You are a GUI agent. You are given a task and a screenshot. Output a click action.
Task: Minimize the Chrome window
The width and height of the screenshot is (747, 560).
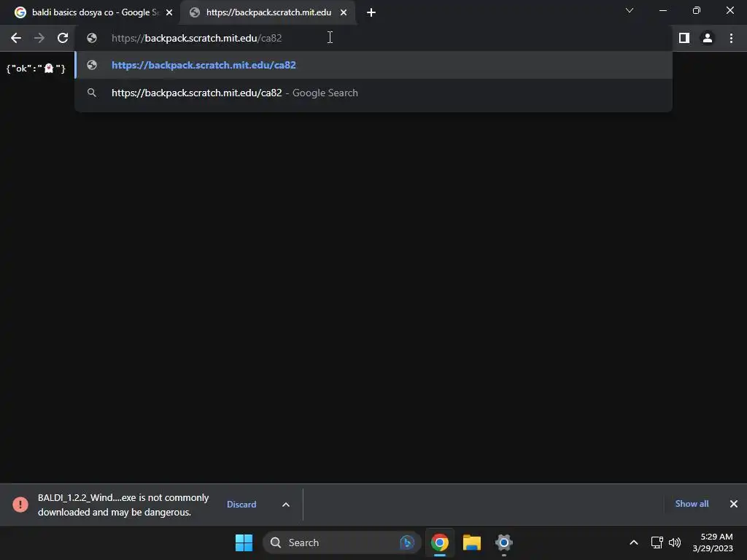[662, 10]
